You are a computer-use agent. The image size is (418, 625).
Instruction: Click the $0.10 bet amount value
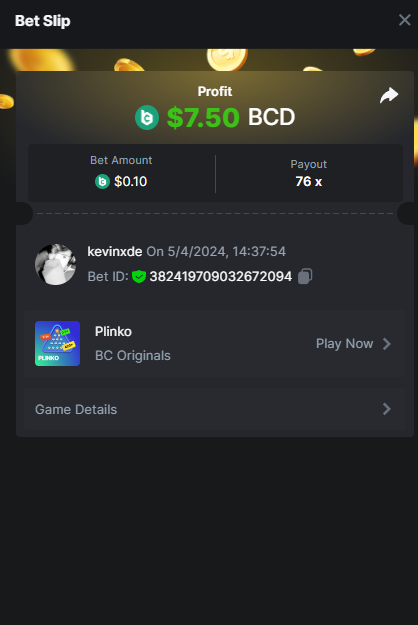tap(131, 182)
